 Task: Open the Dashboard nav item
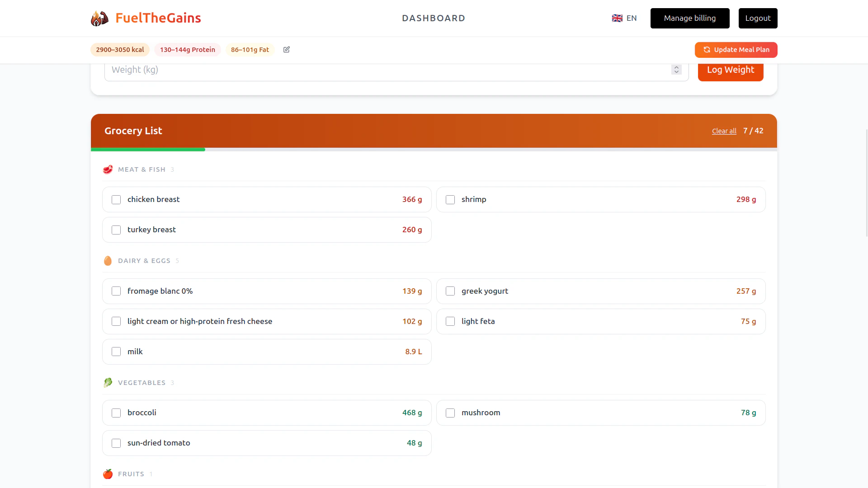(x=434, y=18)
